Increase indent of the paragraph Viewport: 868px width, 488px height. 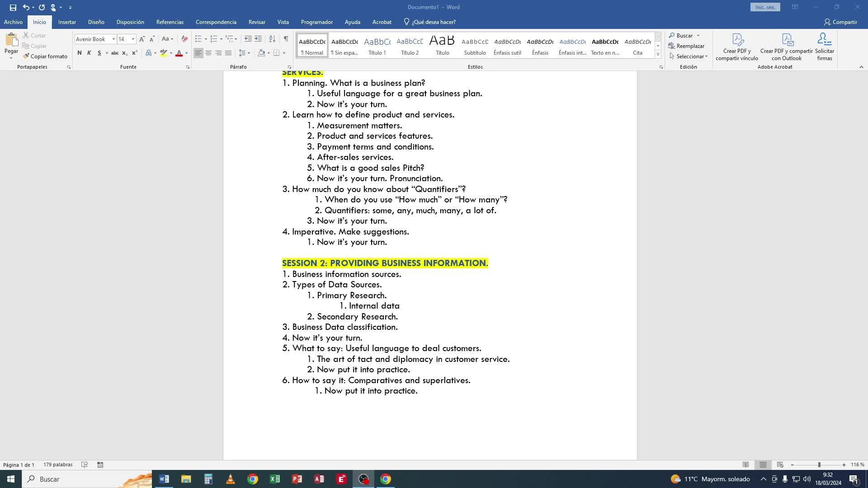(258, 39)
